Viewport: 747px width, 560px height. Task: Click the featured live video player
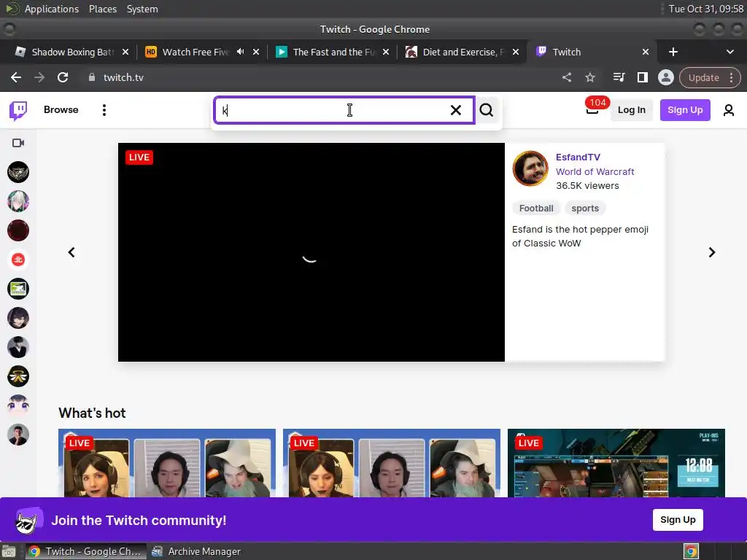tap(311, 252)
